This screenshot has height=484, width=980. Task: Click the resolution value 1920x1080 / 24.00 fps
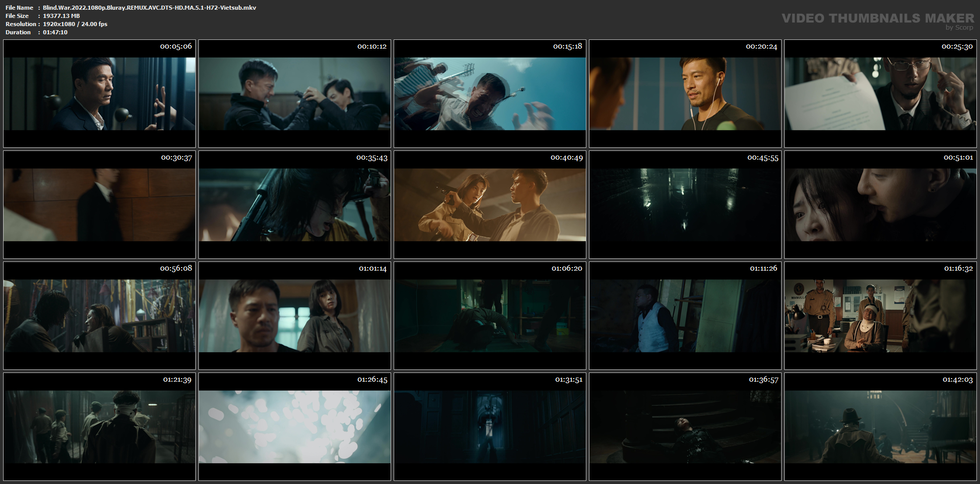tap(75, 24)
